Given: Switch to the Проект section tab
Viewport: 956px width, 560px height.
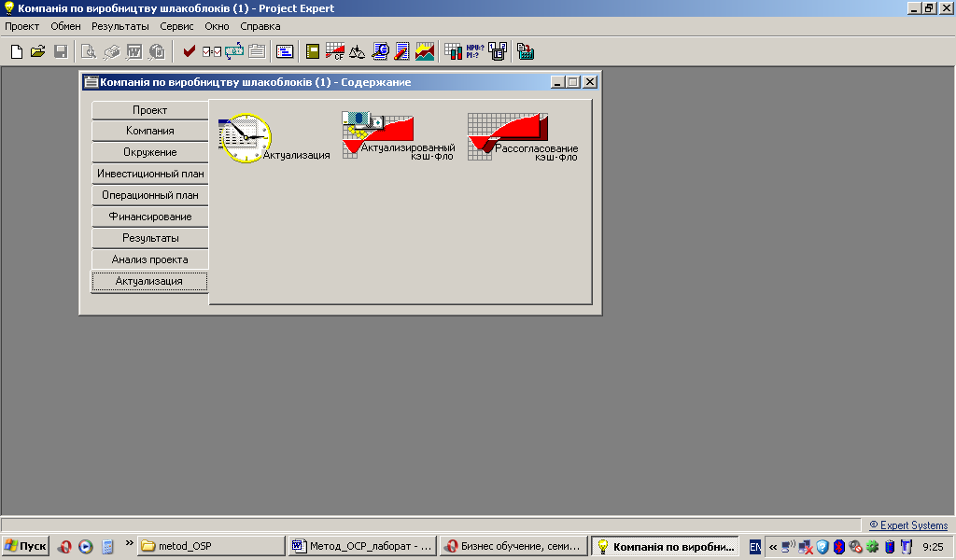Looking at the screenshot, I should (x=150, y=110).
